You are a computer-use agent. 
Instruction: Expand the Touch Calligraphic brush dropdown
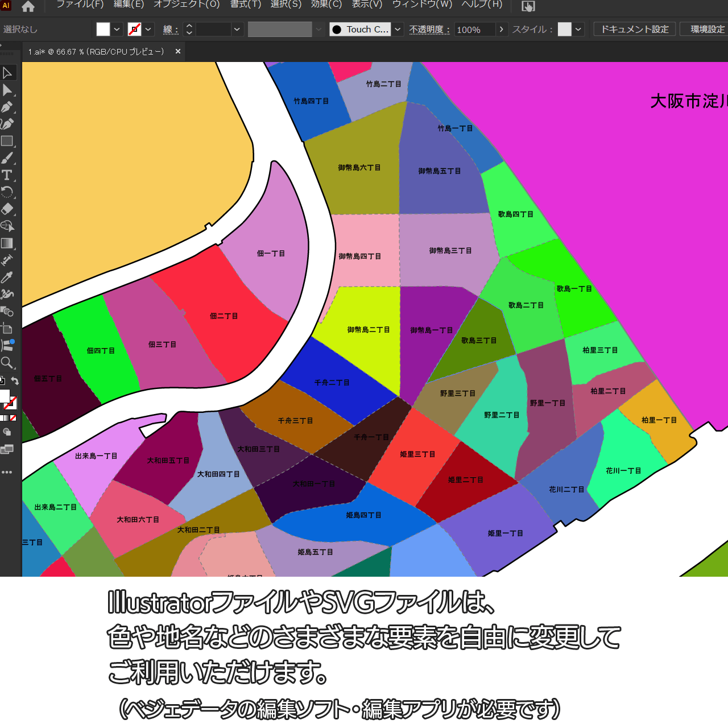point(398,30)
